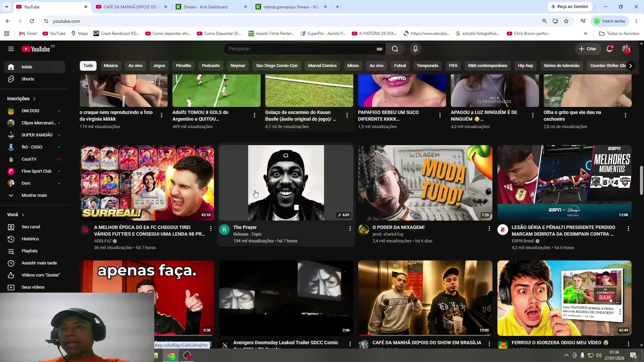
Task: Open the YouTube guide hamburger menu
Action: [11, 49]
